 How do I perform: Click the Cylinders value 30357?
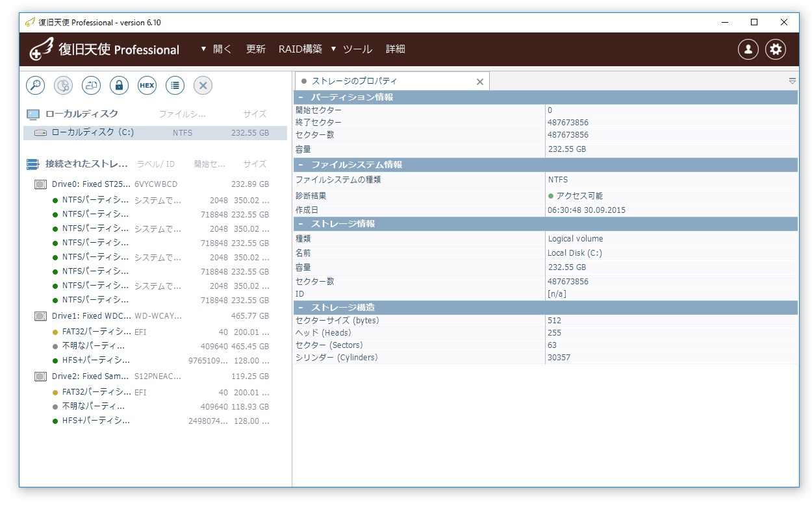(x=559, y=358)
